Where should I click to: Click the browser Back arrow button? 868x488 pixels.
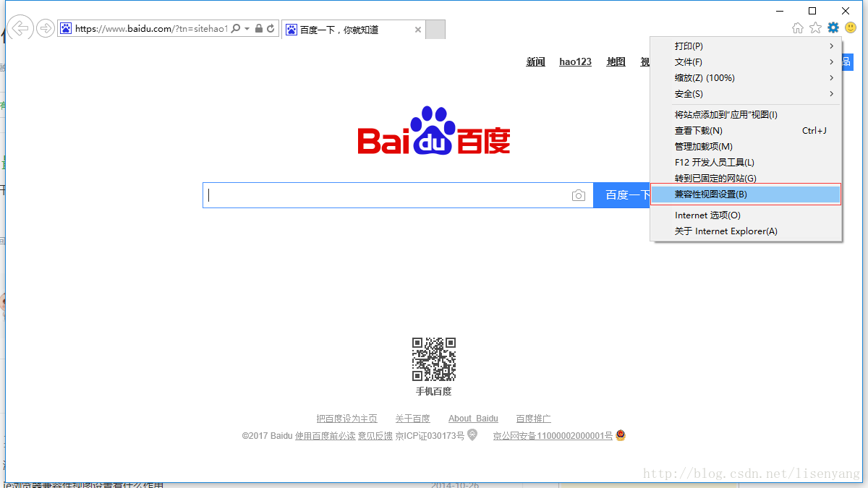pos(20,29)
